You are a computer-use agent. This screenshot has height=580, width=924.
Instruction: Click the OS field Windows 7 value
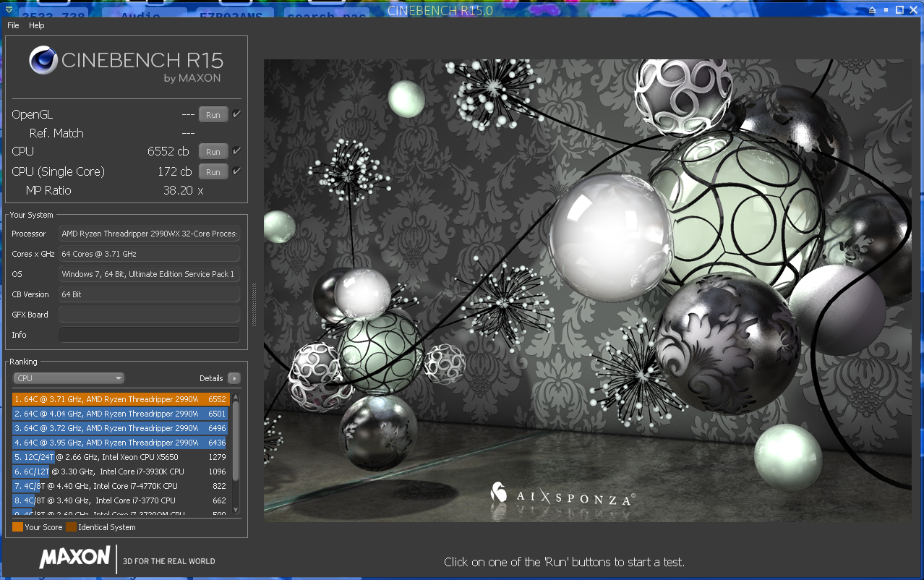[x=149, y=274]
